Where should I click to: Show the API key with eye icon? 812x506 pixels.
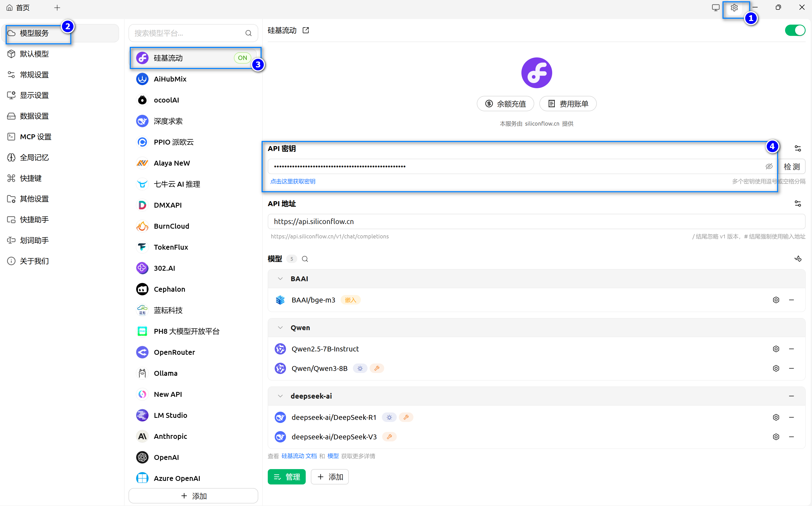coord(769,167)
